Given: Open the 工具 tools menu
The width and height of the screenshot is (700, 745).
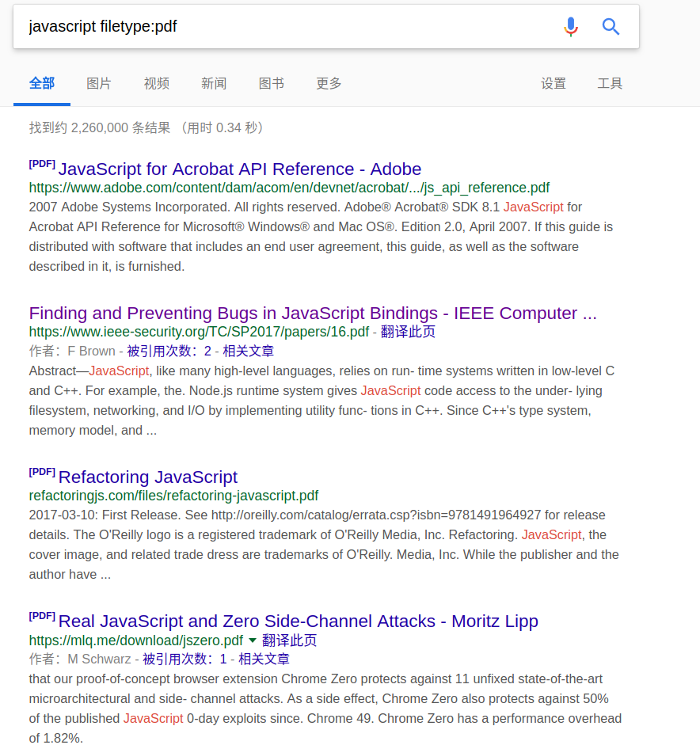Looking at the screenshot, I should point(610,84).
